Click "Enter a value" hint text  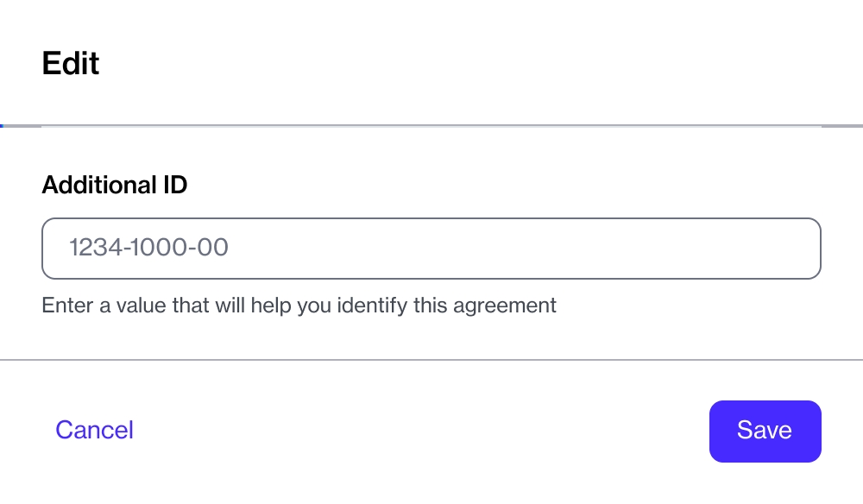tap(95, 305)
